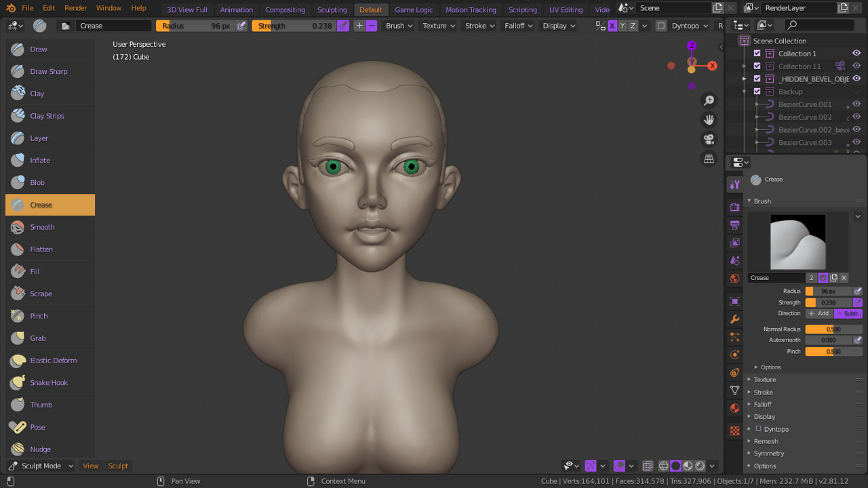The height and width of the screenshot is (488, 868).
Task: Click the viewport zoom magnifier icon
Action: pos(709,100)
